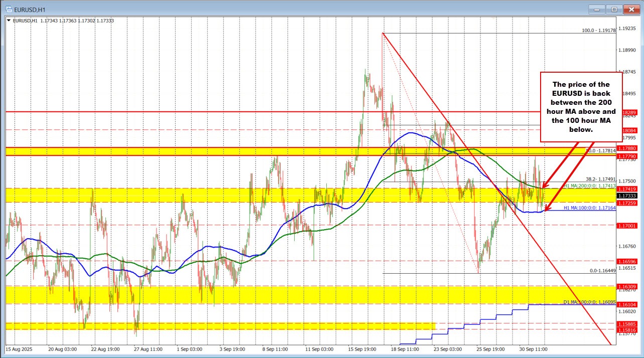Image resolution: width=644 pixels, height=358 pixels.
Task: Close the EURUSD,H1 chart window
Action: (x=630, y=9)
